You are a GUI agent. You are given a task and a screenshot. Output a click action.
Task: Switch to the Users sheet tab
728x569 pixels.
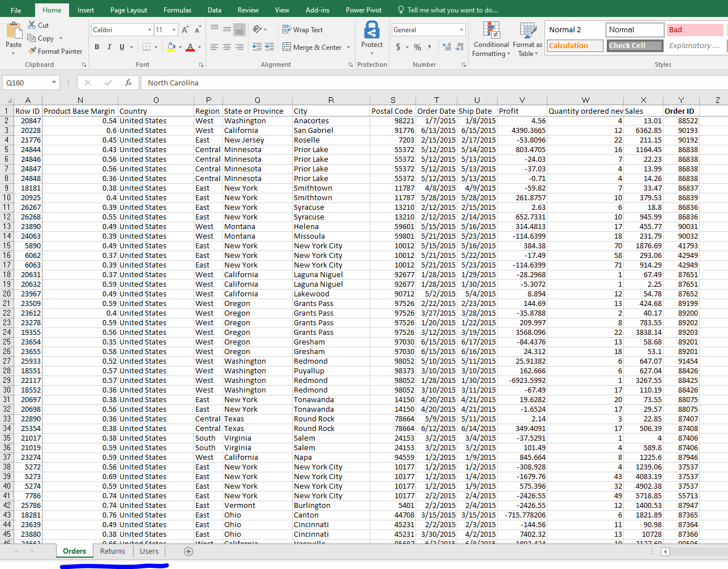[149, 551]
